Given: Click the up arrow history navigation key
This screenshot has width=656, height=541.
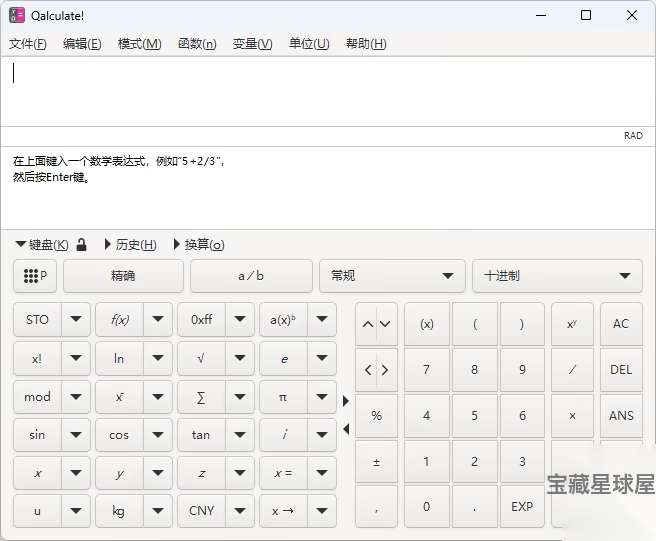Looking at the screenshot, I should pos(367,324).
